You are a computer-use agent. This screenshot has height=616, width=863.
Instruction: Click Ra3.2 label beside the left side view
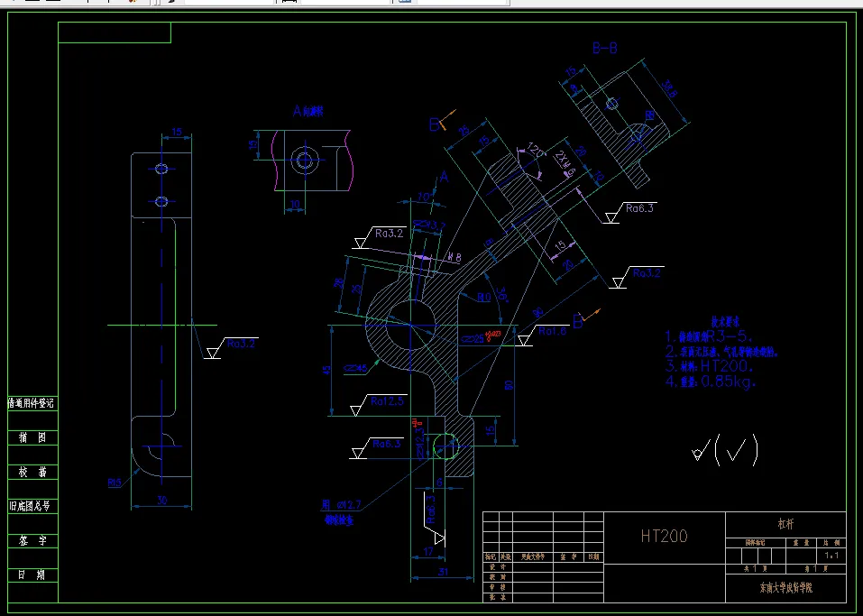pos(241,344)
